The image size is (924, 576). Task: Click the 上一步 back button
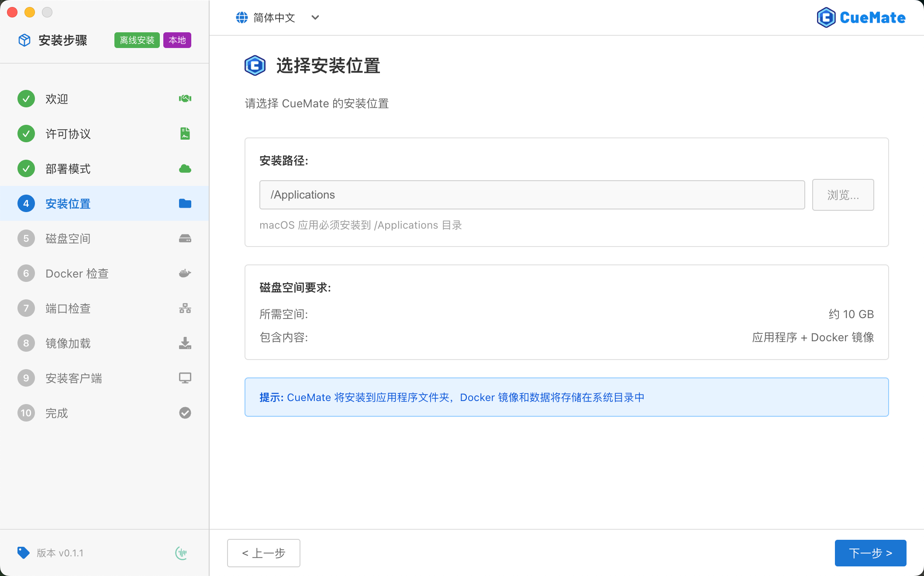[263, 553]
